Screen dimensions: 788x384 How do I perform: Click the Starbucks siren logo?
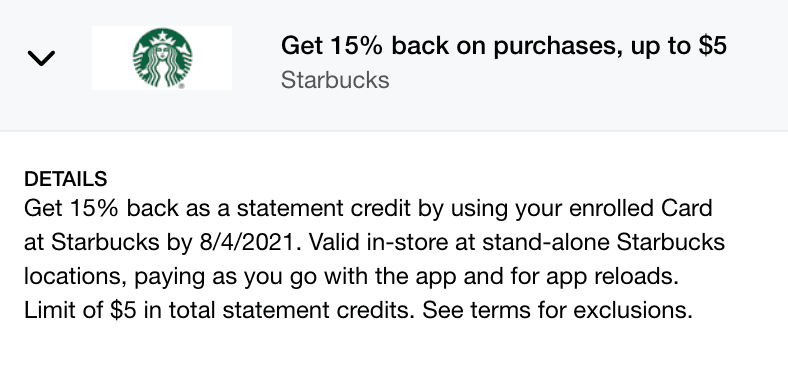[162, 58]
